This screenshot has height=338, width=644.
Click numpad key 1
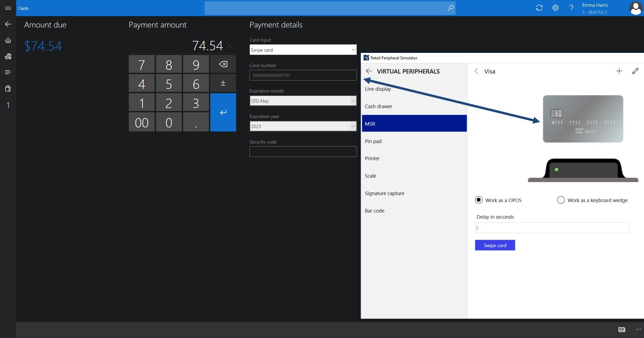pyautogui.click(x=142, y=102)
